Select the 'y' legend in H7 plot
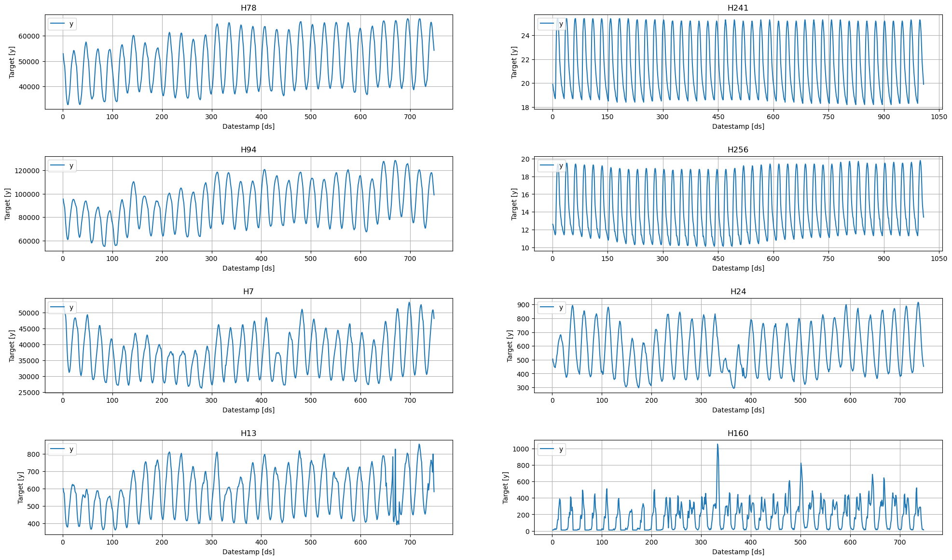 pos(62,307)
